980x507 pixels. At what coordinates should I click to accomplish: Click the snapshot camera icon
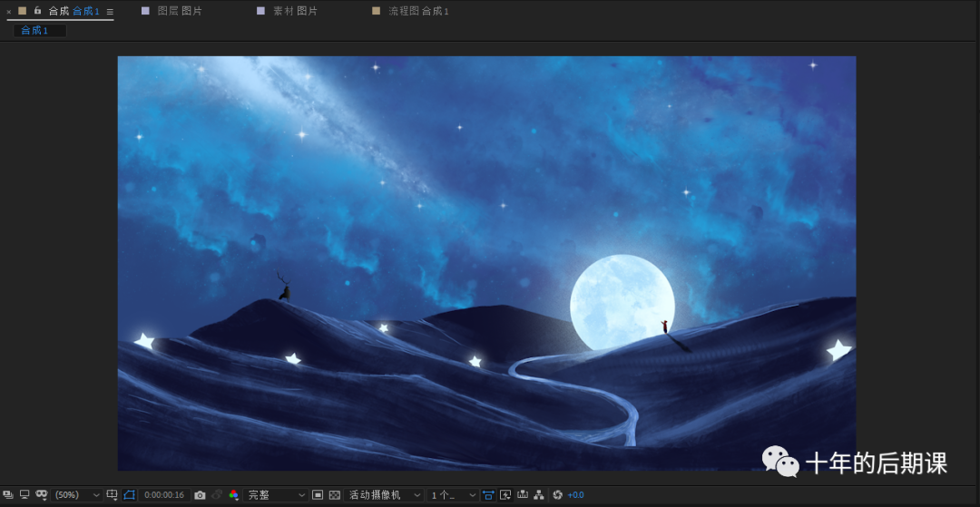point(200,495)
